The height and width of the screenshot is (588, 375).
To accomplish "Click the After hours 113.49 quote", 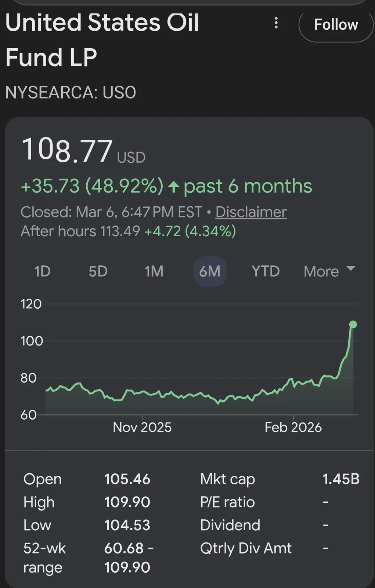I will [80, 232].
